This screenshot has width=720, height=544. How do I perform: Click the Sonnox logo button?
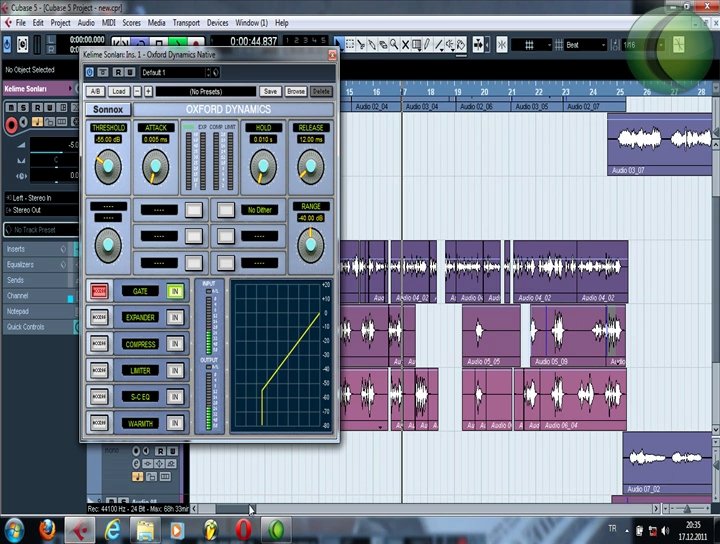[x=108, y=109]
